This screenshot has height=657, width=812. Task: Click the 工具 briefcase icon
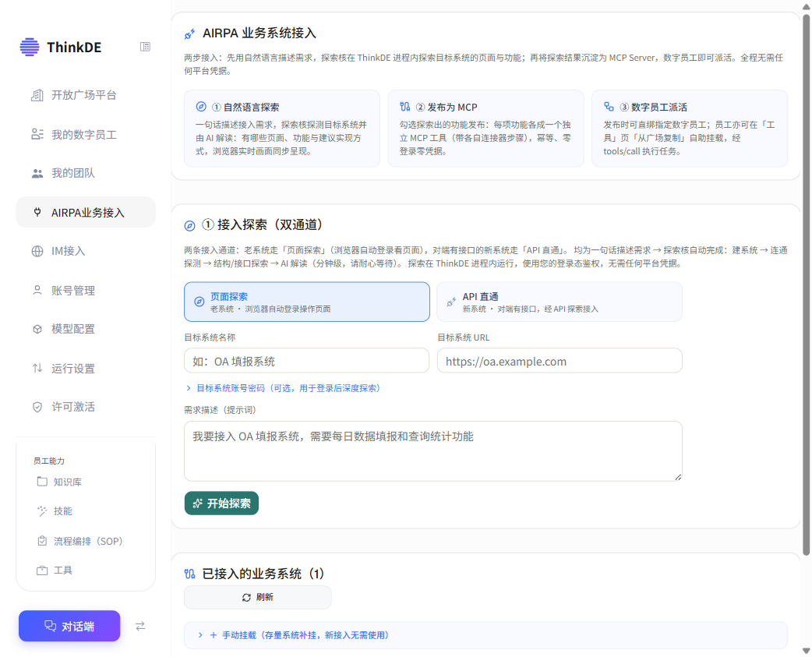pyautogui.click(x=42, y=570)
